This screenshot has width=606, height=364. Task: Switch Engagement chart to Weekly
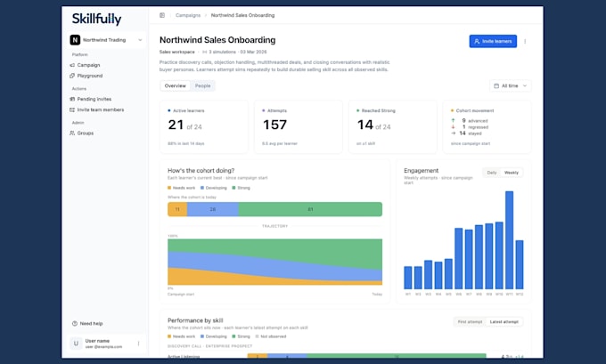(511, 173)
